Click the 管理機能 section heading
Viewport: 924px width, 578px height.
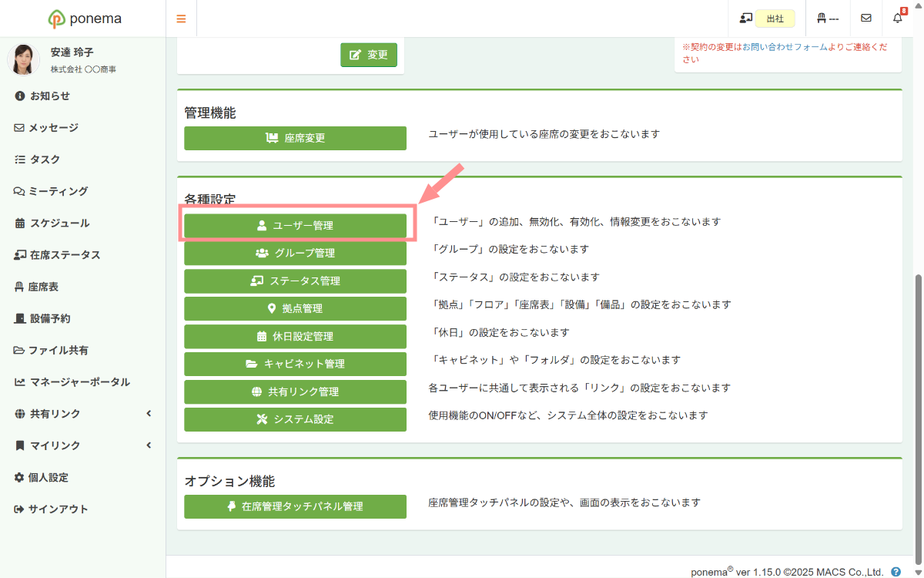click(209, 113)
